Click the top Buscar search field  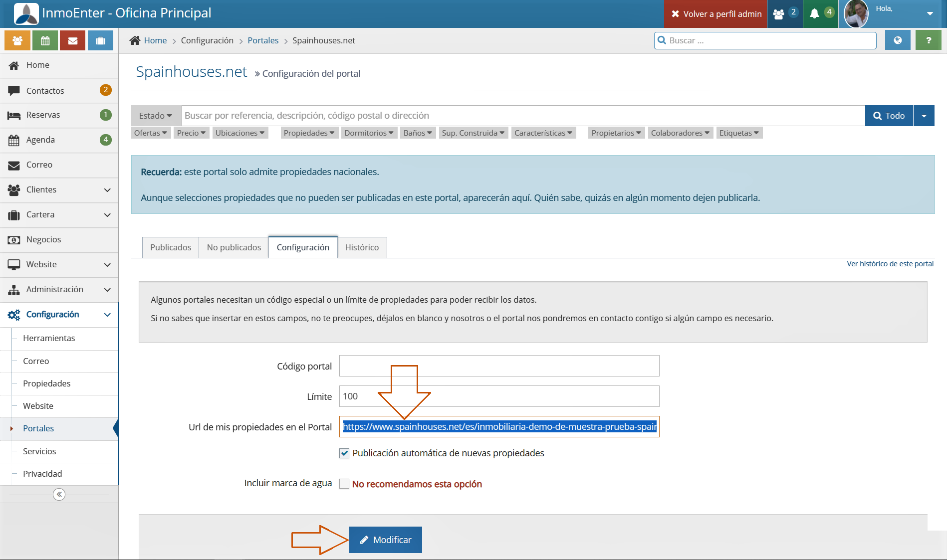point(765,40)
